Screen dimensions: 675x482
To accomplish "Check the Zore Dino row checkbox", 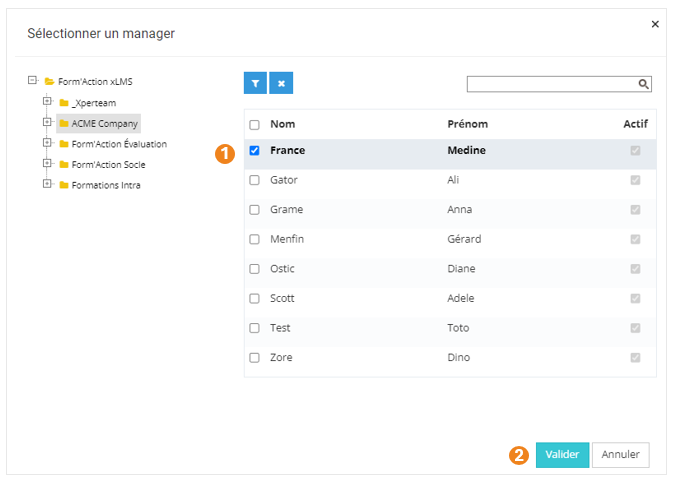I will [254, 358].
